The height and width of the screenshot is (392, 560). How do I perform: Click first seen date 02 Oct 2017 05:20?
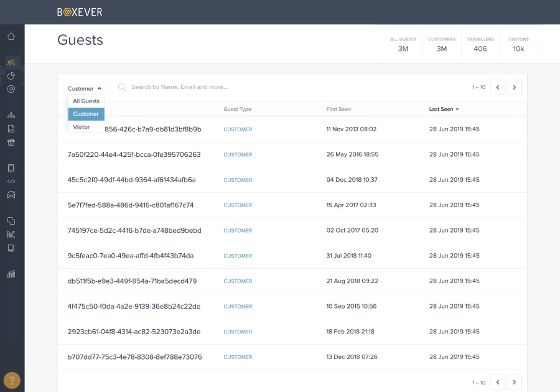[352, 231]
